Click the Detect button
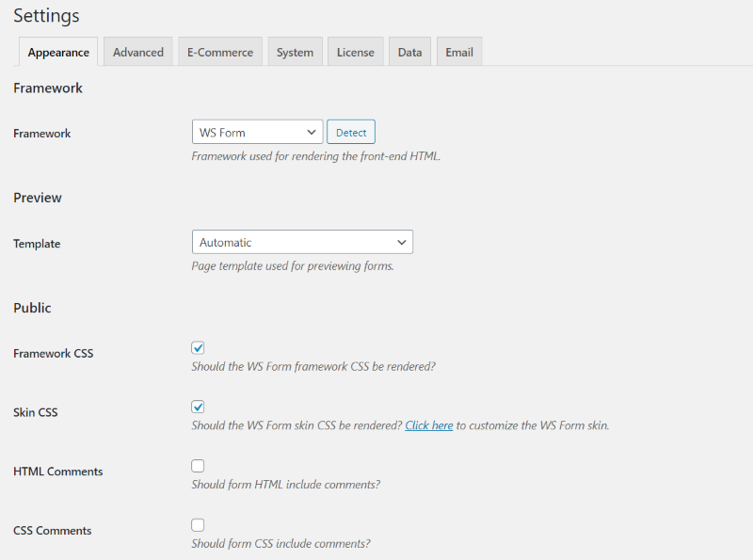 tap(351, 132)
